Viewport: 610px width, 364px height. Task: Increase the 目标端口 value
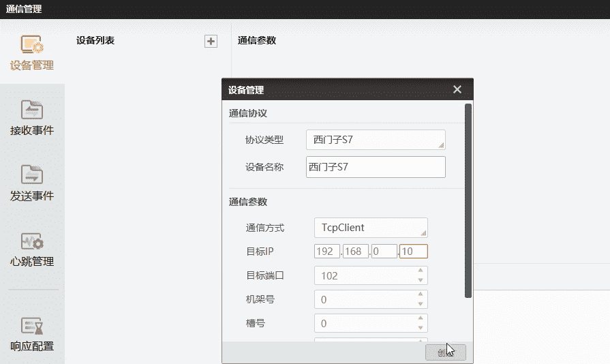click(x=421, y=271)
